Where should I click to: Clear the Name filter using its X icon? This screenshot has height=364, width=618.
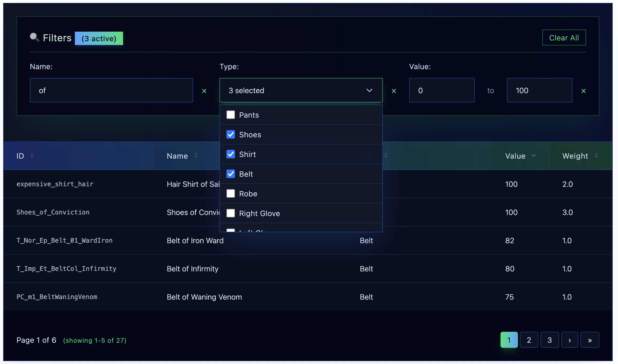click(204, 91)
